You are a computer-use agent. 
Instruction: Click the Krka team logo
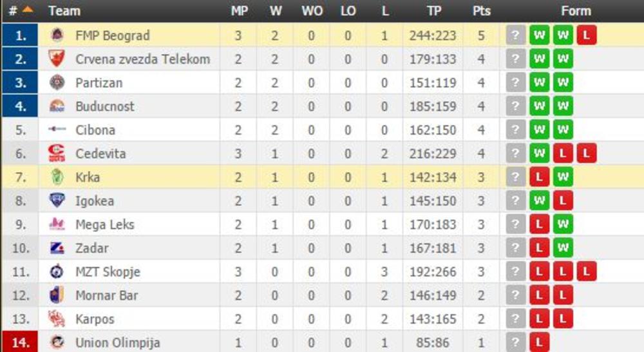pos(57,177)
